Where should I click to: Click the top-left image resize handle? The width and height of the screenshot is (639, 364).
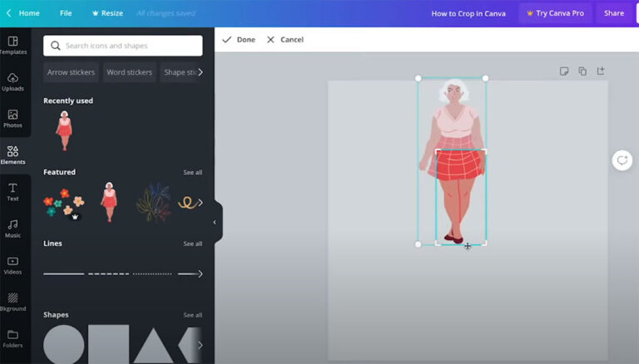[x=419, y=78]
